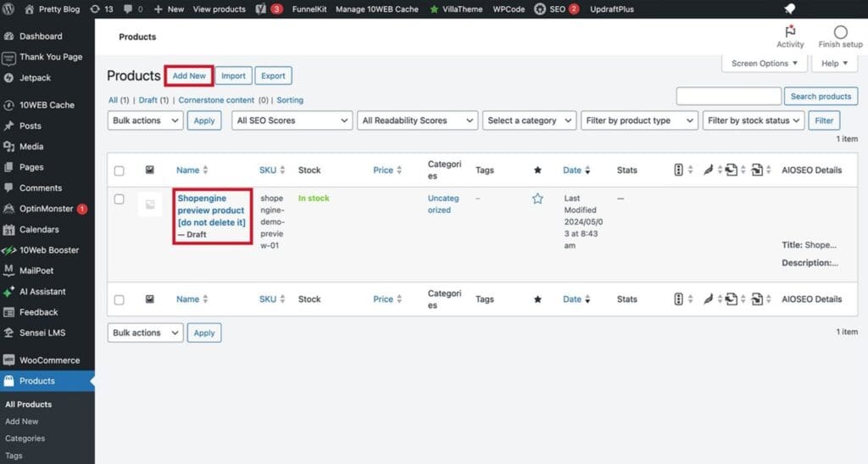This screenshot has width=868, height=464.
Task: Open the WPCode admin bar item
Action: pyautogui.click(x=509, y=8)
